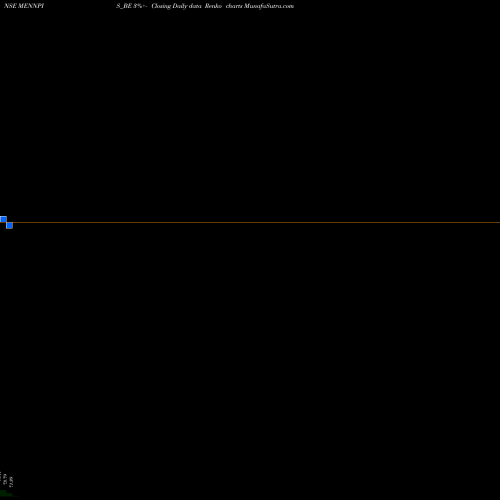
Task: Select the upper blue Renko brick
Action: click(3, 219)
